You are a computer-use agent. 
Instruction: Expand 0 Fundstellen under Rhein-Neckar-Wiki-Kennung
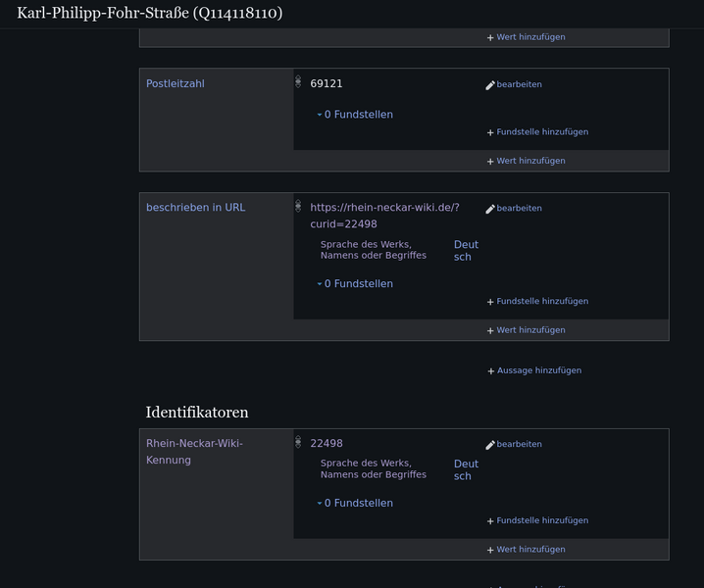tap(354, 504)
